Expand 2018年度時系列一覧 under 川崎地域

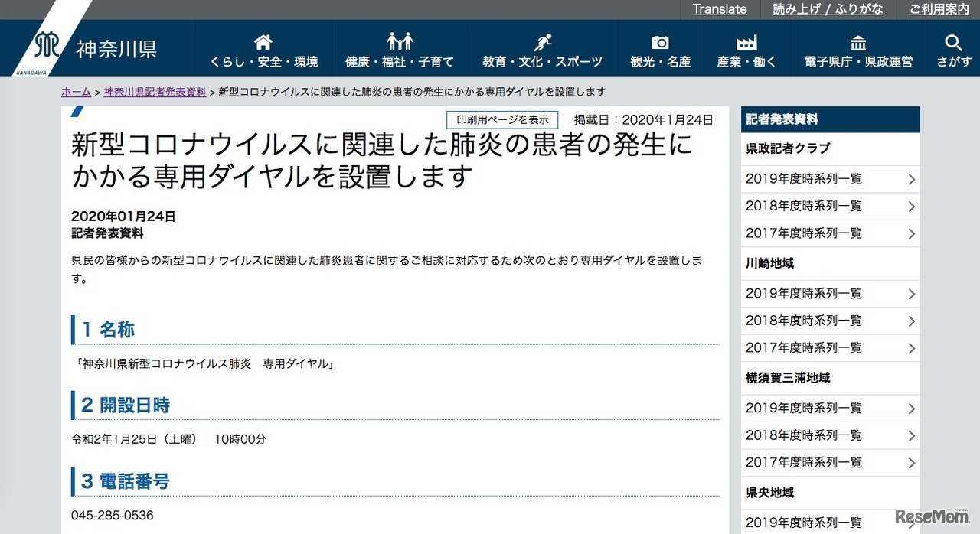tap(802, 321)
